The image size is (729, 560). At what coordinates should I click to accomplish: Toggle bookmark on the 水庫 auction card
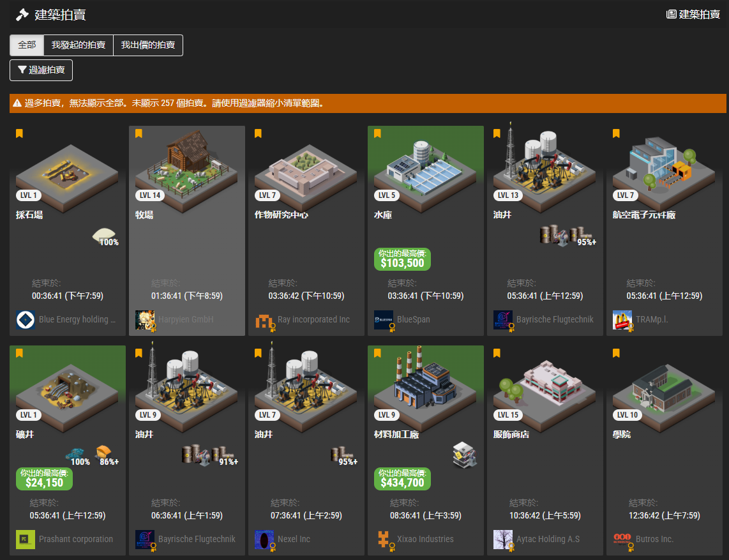[x=377, y=133]
